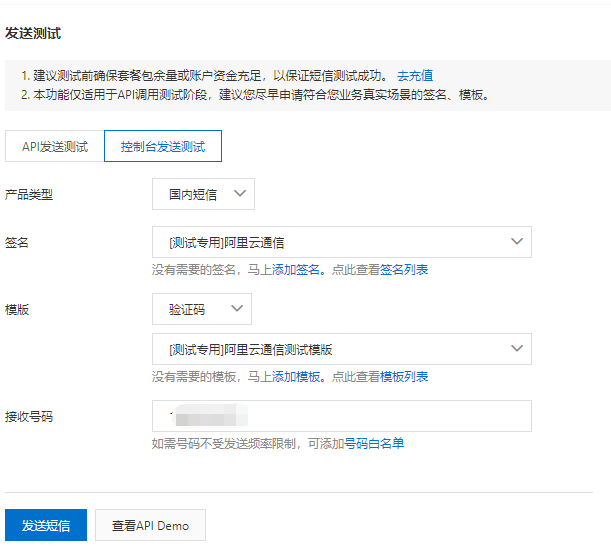This screenshot has height=558, width=611.
Task: Open the 产品类型 dropdown showing 国内短信
Action: [x=203, y=194]
